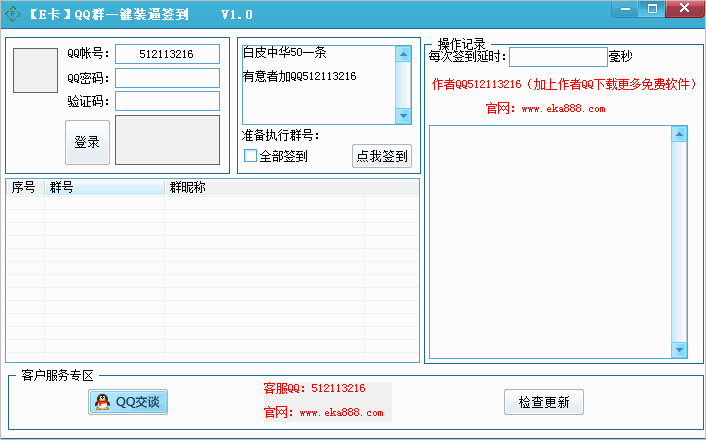This screenshot has height=440, width=706.
Task: Click 官网 www.eka888.com under the author notice
Action: pyautogui.click(x=545, y=109)
